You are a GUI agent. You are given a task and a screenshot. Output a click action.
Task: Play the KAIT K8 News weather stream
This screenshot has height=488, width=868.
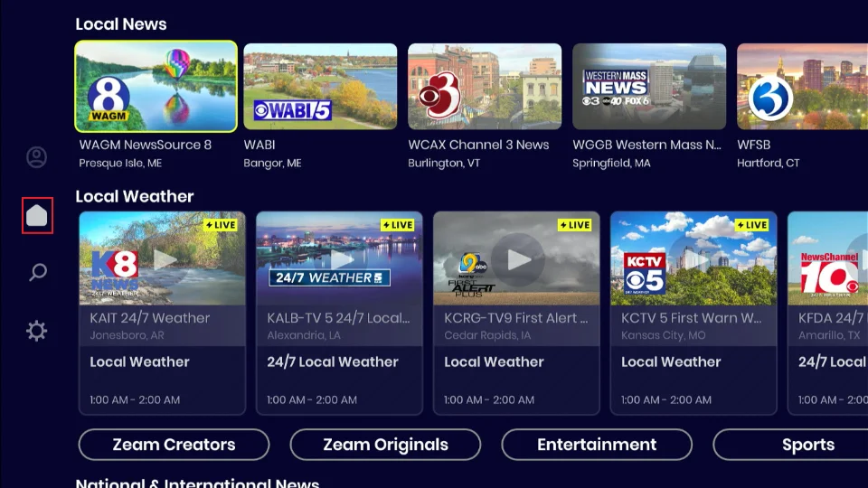click(162, 258)
